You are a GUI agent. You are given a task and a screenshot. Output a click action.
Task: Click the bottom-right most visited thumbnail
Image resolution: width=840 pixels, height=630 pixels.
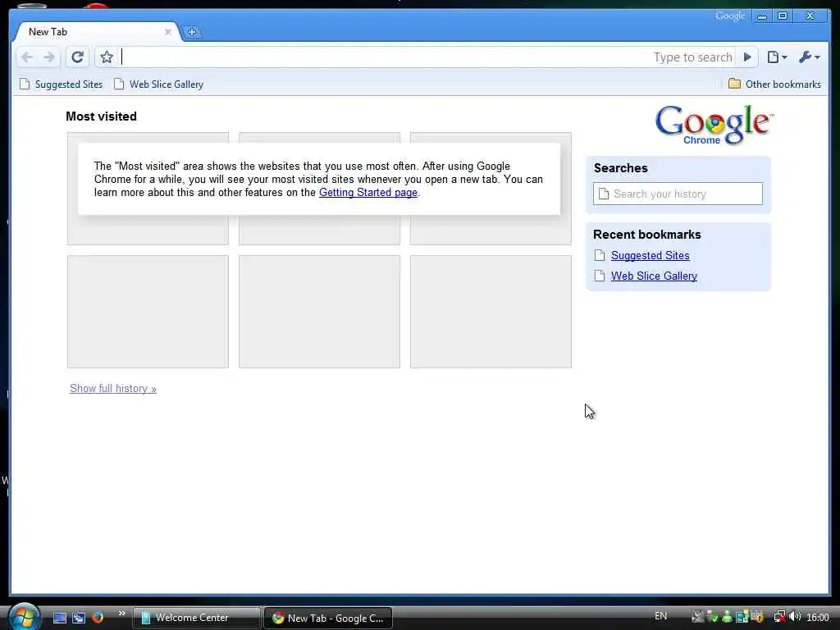pyautogui.click(x=491, y=312)
